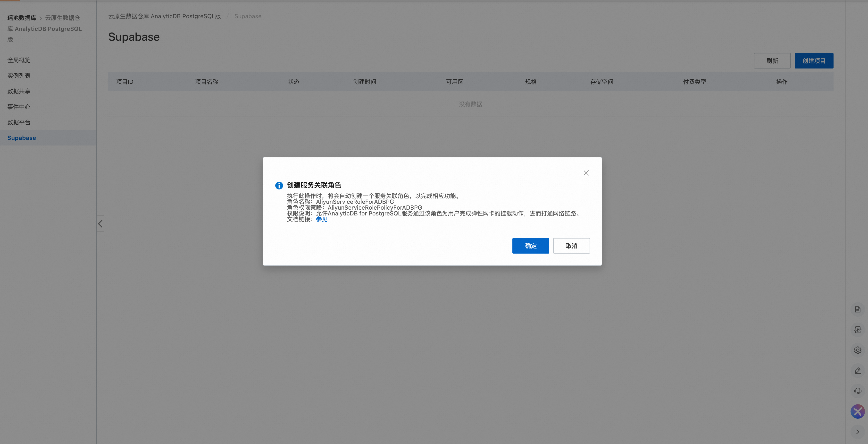
Task: Open the settings gear in right toolbar
Action: (858, 350)
